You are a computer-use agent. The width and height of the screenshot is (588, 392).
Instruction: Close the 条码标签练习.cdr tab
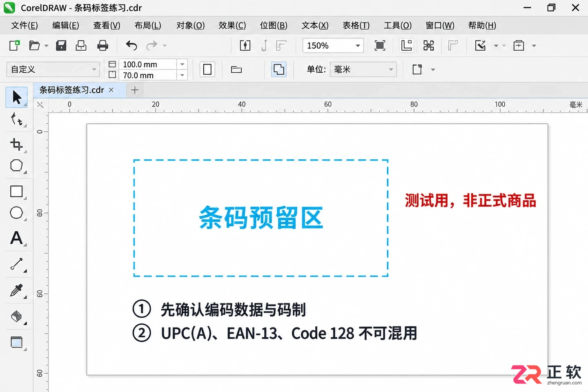pos(111,90)
